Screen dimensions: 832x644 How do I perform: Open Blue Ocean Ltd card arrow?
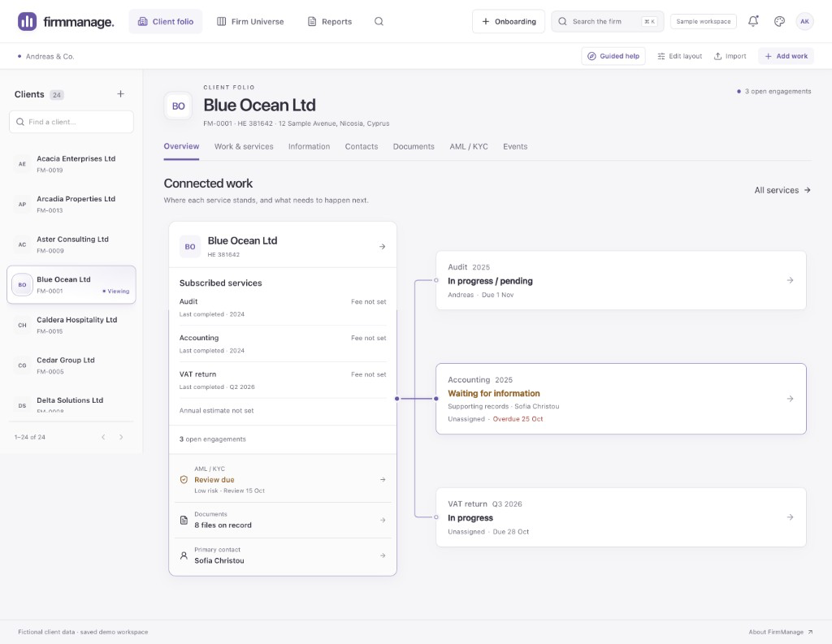pyautogui.click(x=382, y=247)
